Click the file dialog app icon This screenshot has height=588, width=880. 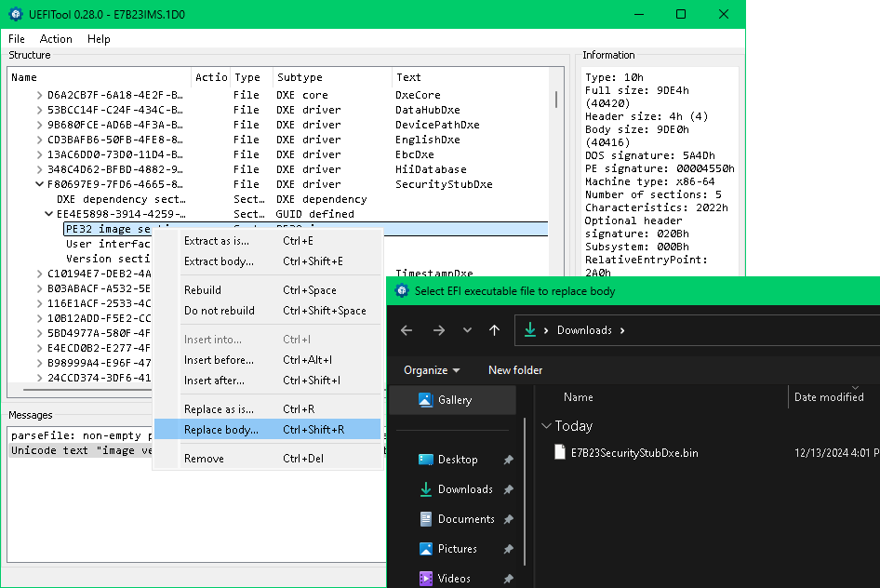click(x=402, y=290)
